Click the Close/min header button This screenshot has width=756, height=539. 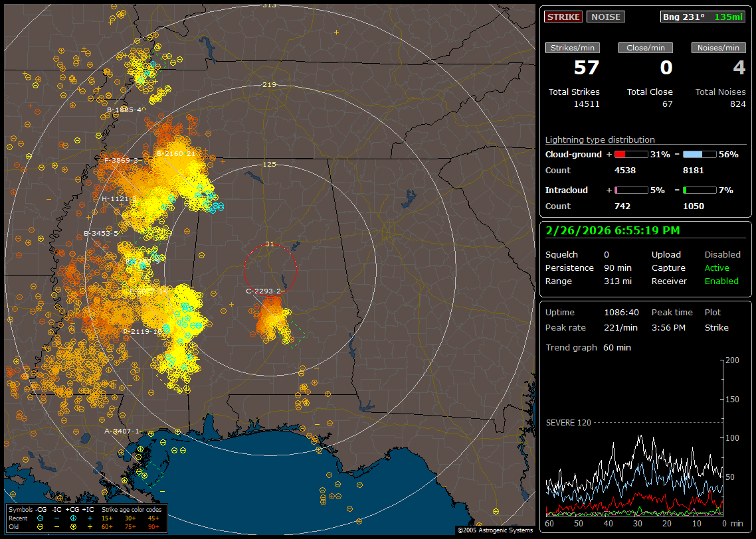tap(646, 48)
